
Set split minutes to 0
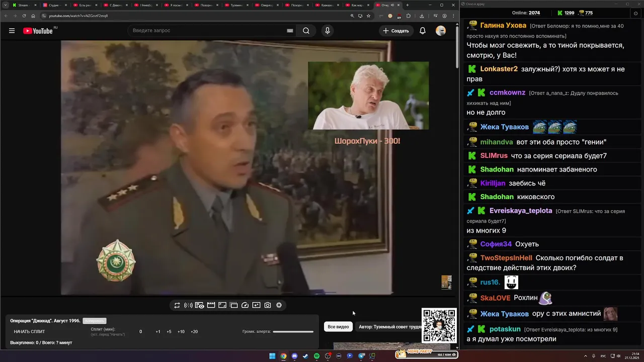pos(140,331)
